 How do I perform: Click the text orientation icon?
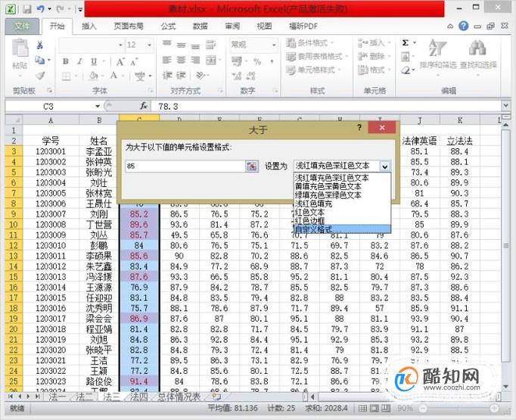[x=200, y=76]
